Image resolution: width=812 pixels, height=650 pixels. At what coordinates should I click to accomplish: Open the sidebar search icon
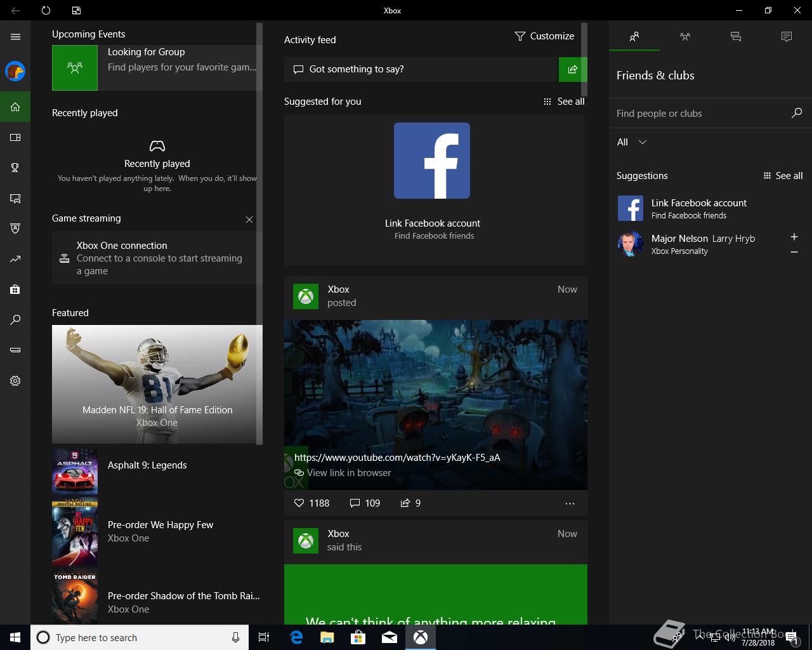pos(15,320)
